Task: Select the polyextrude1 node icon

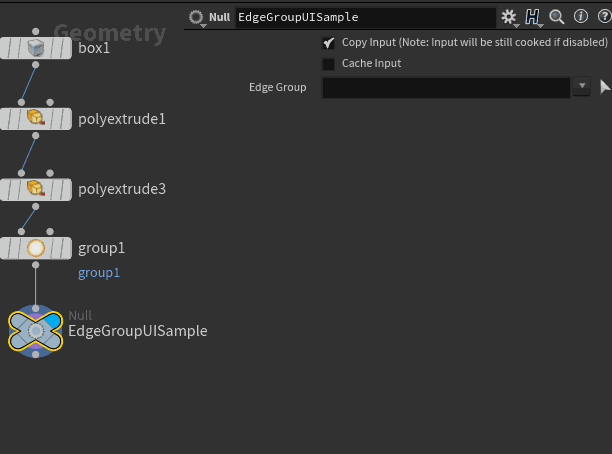Action: 36,118
